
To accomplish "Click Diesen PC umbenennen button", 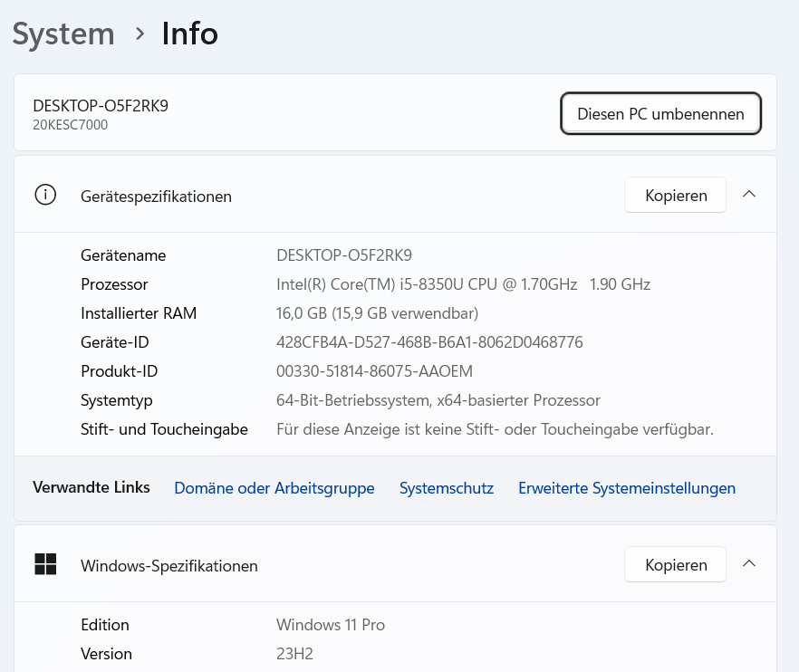I will coord(660,113).
